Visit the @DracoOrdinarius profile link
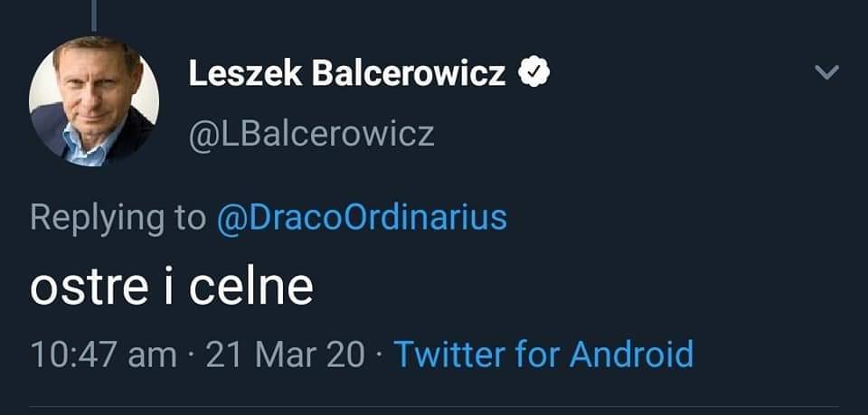This screenshot has height=415, width=868. [362, 218]
